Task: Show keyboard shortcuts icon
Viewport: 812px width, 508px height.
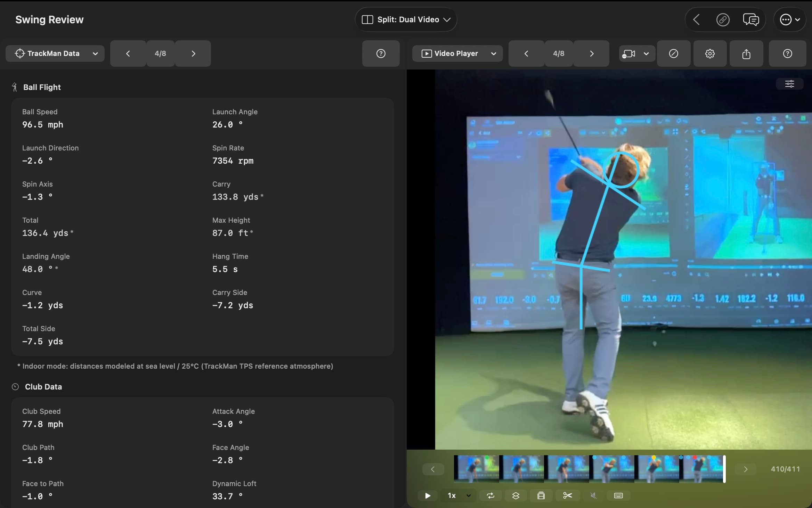Action: click(x=618, y=495)
